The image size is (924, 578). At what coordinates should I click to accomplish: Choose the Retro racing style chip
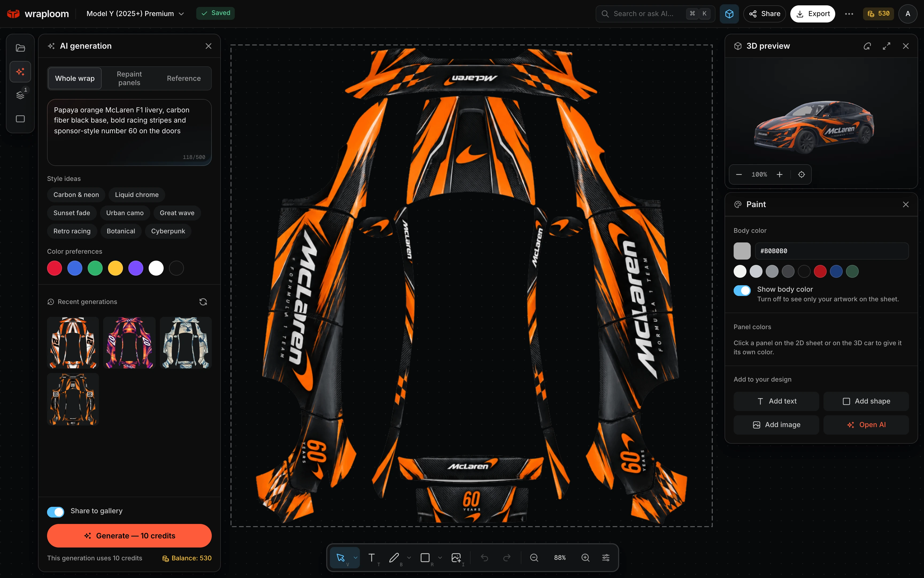[x=72, y=231]
